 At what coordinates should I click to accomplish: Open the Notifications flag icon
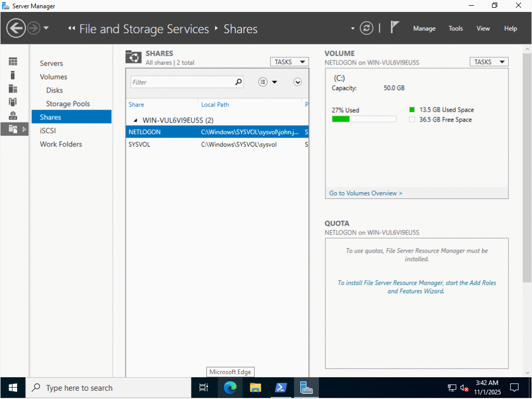pos(395,28)
